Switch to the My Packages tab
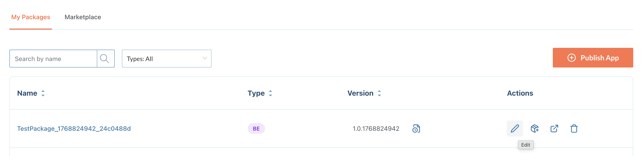 (30, 17)
